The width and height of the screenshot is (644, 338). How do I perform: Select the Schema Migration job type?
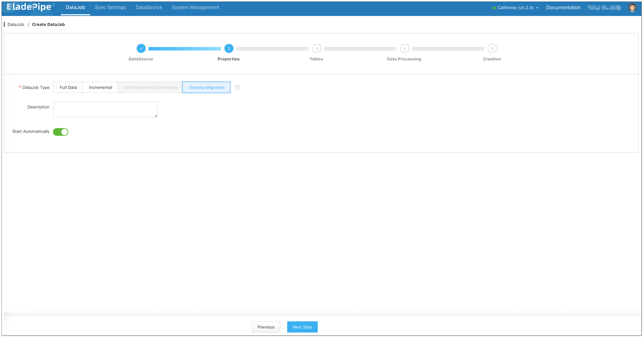click(207, 87)
